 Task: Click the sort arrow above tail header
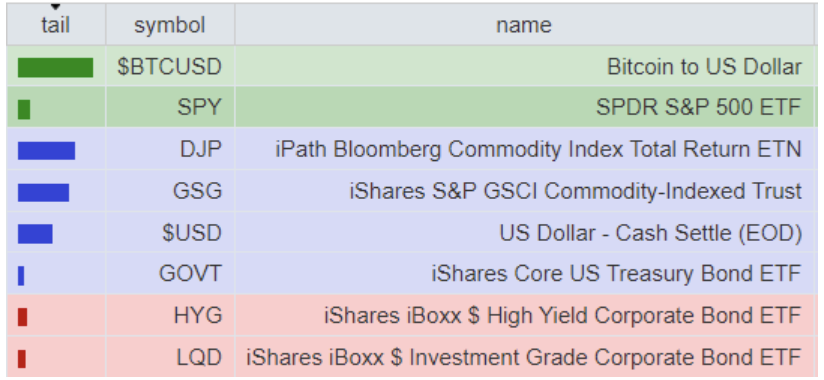coord(55,7)
